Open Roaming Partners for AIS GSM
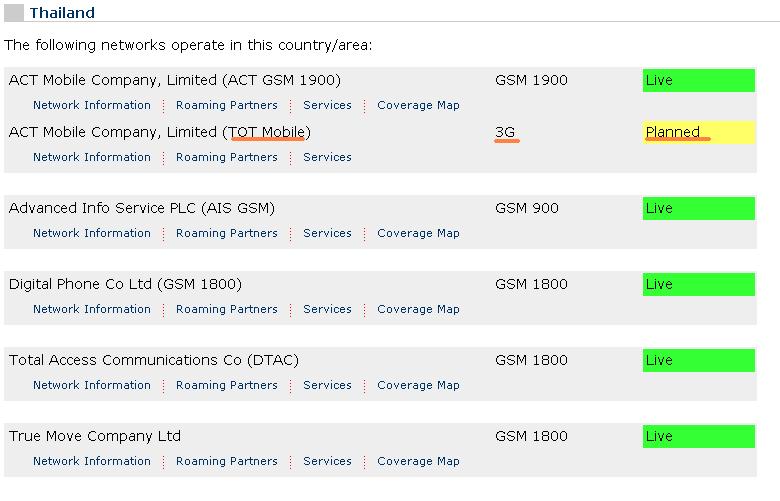 [226, 233]
